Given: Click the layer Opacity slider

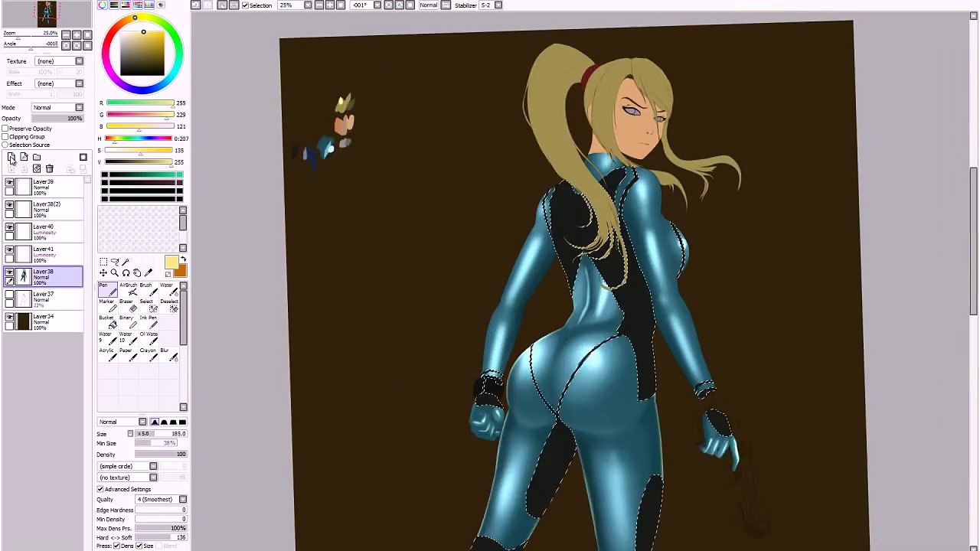Looking at the screenshot, I should click(57, 119).
